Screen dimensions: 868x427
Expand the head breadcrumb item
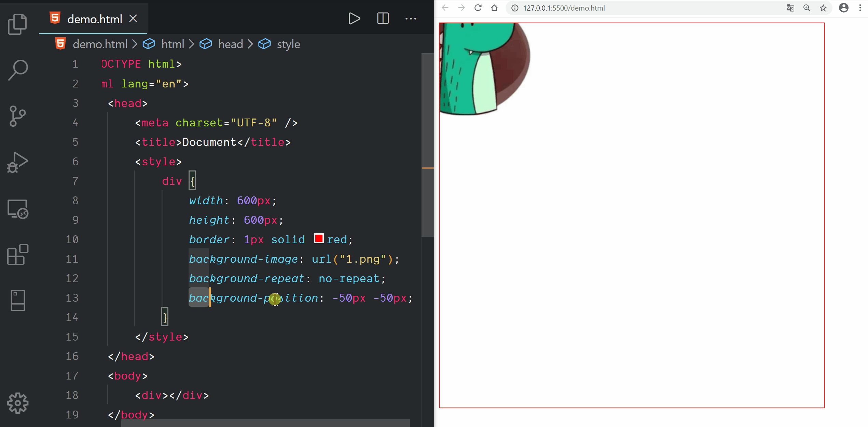coord(230,44)
